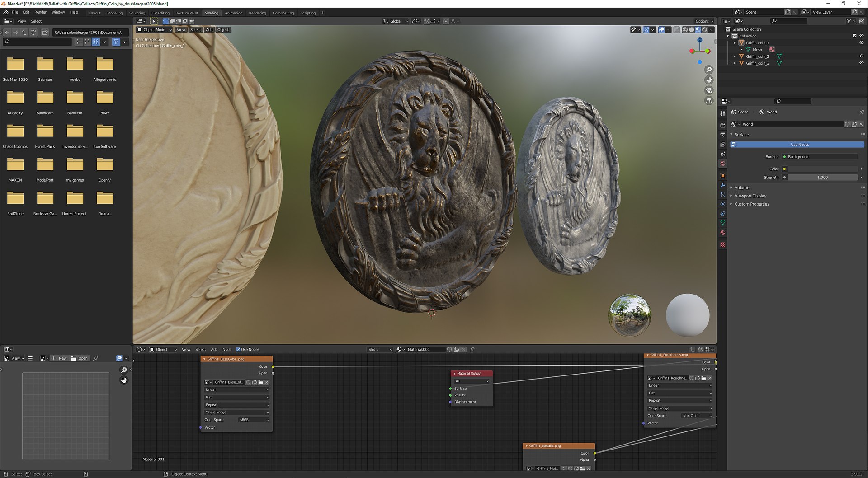Toggle viewport overlays on or off
The height and width of the screenshot is (478, 868).
coord(661,30)
